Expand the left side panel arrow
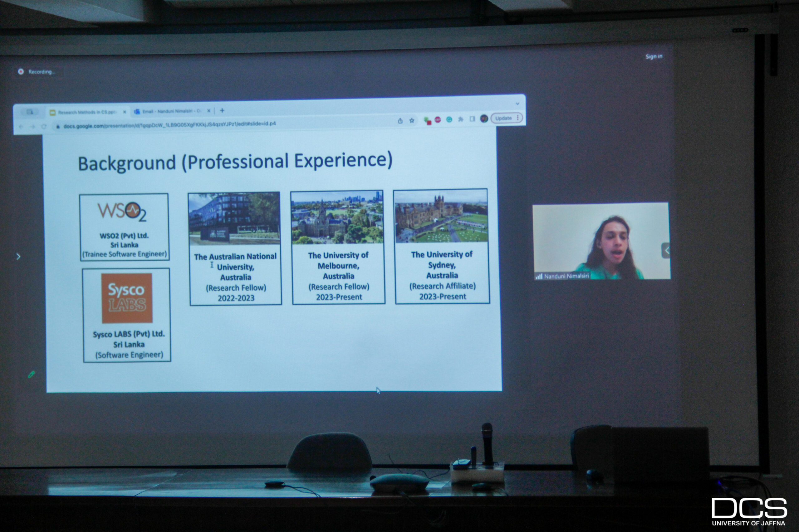The height and width of the screenshot is (532, 799). coord(18,257)
